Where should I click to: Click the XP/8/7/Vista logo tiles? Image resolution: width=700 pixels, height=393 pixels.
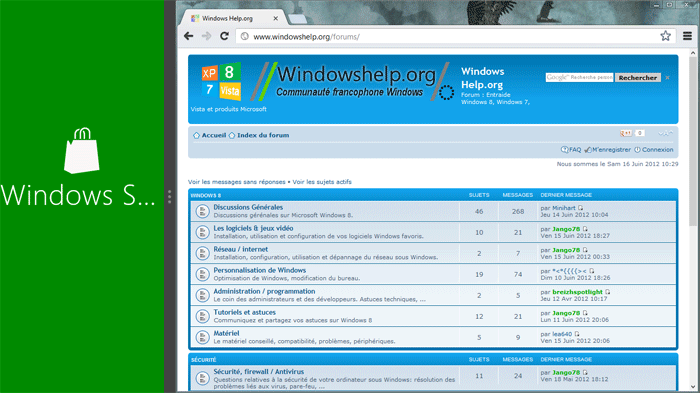(x=221, y=81)
